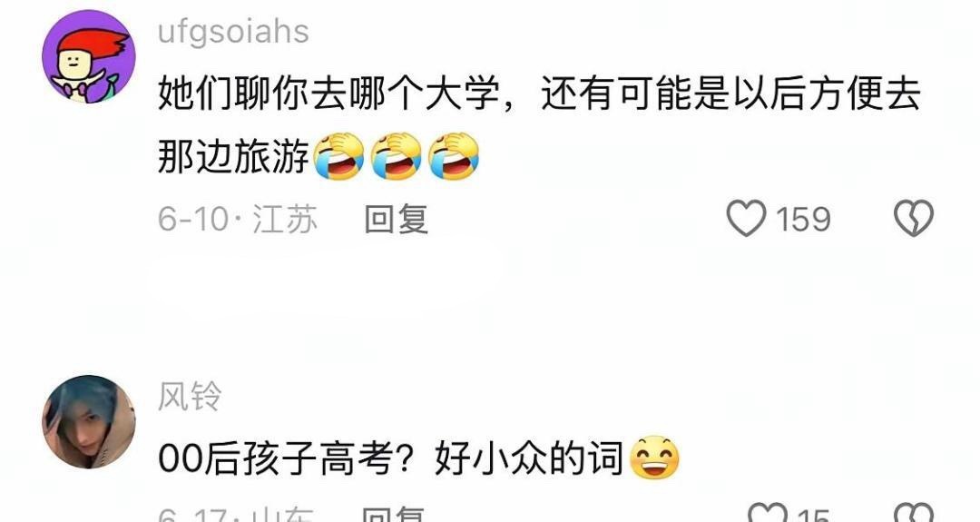980x522 pixels.
Task: Tap the dislike icon on 风铃's comment
Action: point(914,514)
